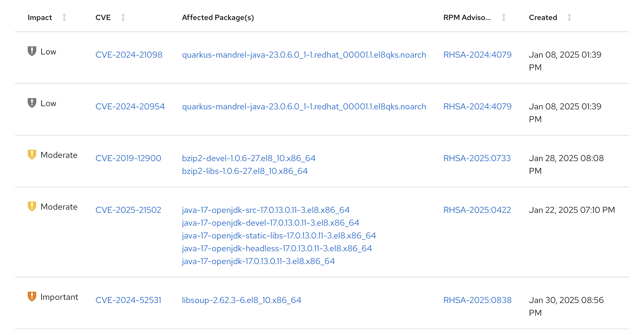
Task: Click Important shield icon for CVE-2024-52531
Action: (32, 297)
